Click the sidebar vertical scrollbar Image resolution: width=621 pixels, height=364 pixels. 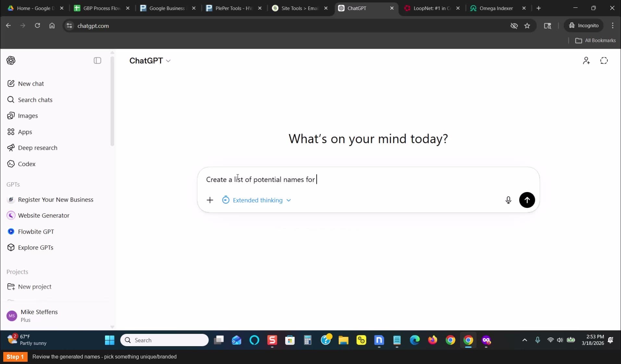click(112, 101)
